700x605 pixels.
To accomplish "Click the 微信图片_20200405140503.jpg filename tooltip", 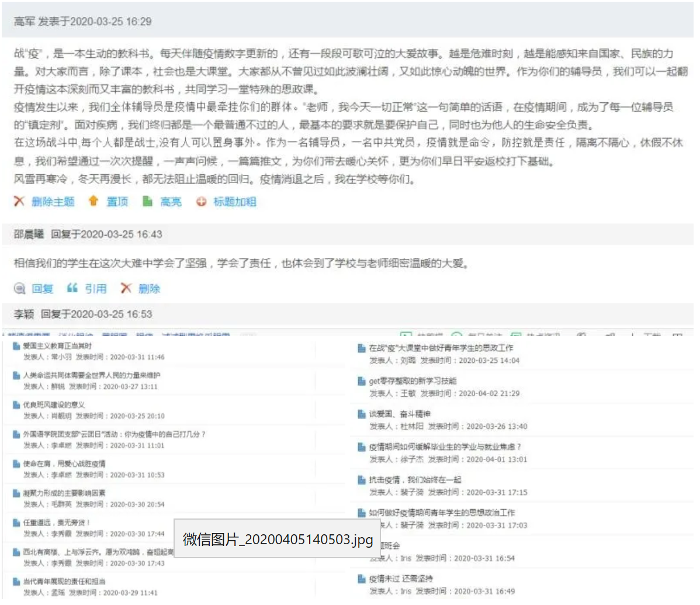I will click(278, 539).
